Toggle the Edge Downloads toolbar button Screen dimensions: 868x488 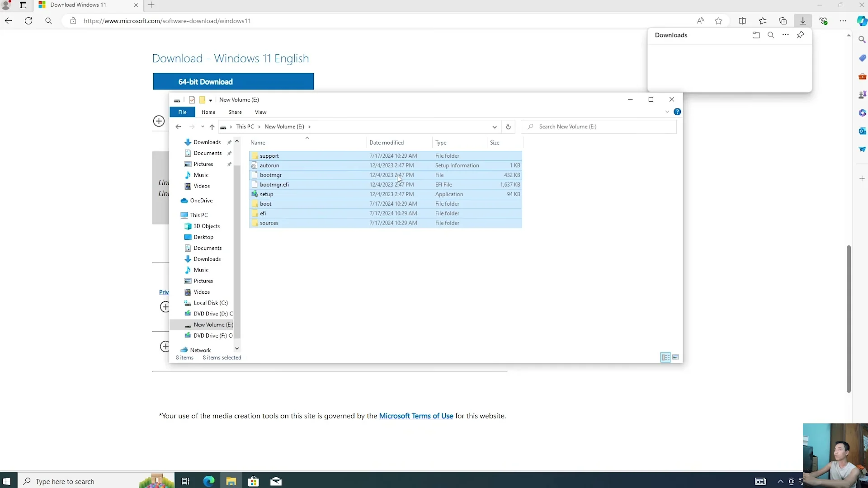pos(803,21)
